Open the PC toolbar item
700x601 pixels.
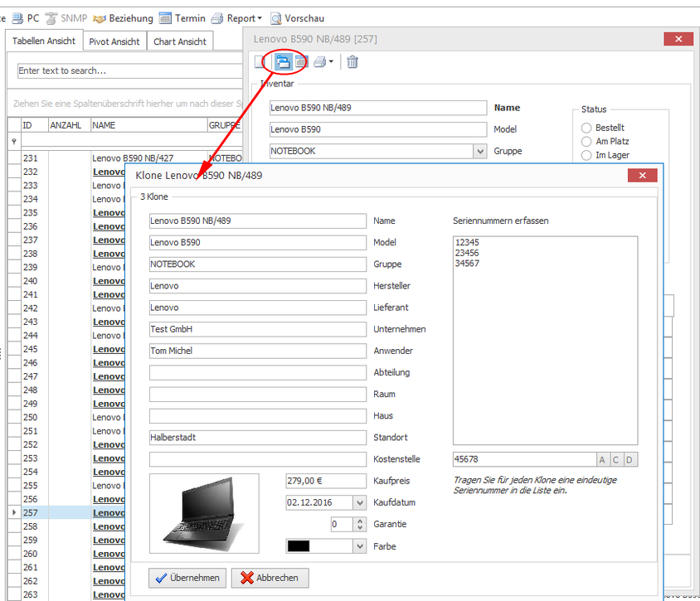coord(26,18)
